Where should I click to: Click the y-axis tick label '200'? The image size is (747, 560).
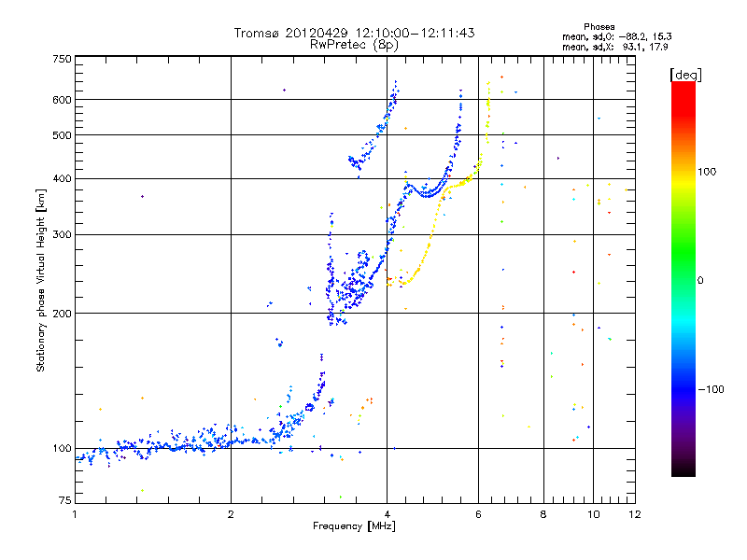coord(62,314)
